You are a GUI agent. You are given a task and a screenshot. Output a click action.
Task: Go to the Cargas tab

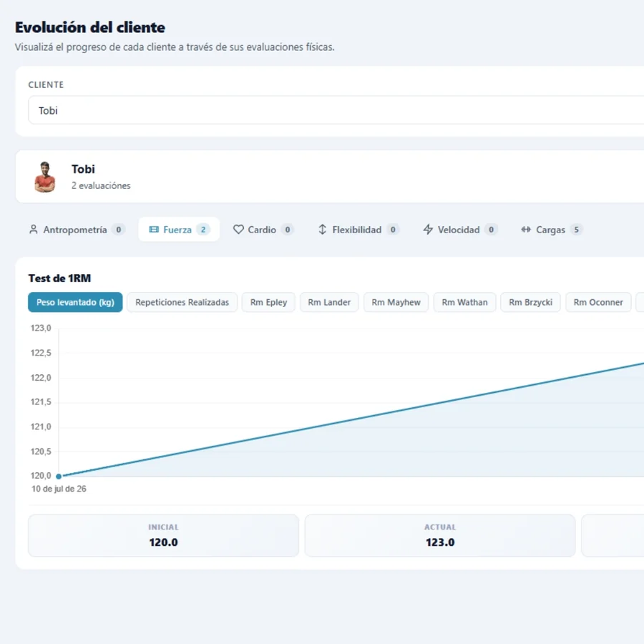pos(551,230)
